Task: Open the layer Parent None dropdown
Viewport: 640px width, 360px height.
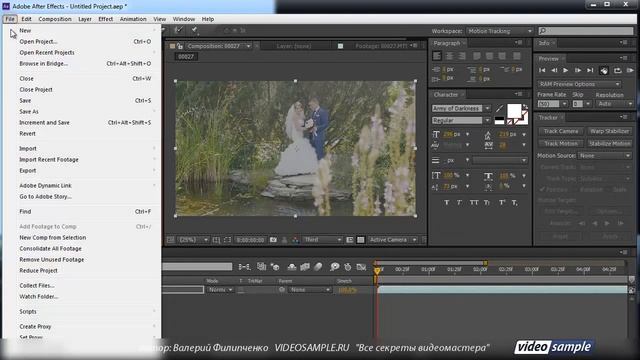Action: [309, 290]
